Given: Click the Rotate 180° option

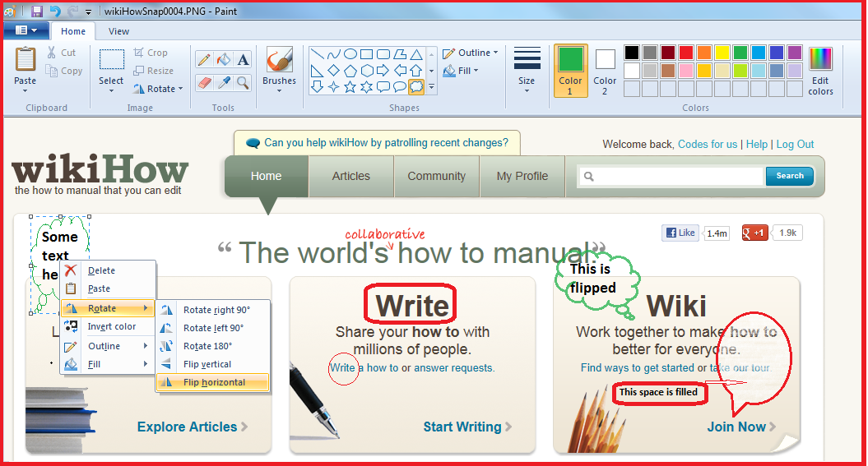Looking at the screenshot, I should coord(207,346).
